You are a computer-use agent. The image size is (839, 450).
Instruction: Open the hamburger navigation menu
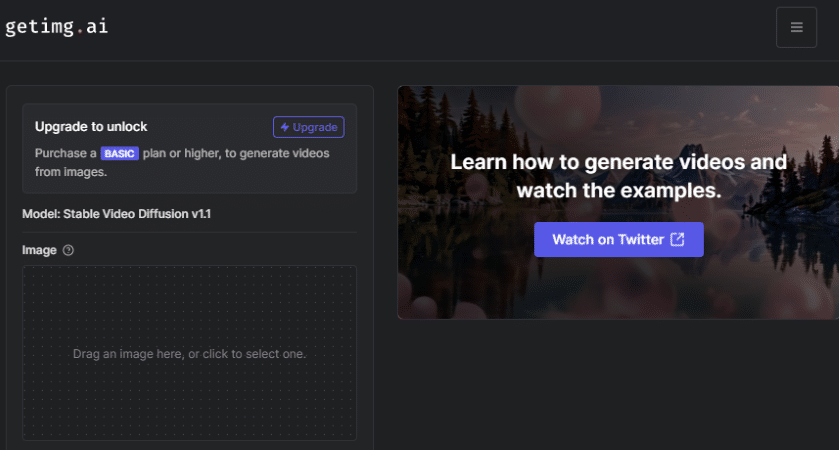(796, 27)
